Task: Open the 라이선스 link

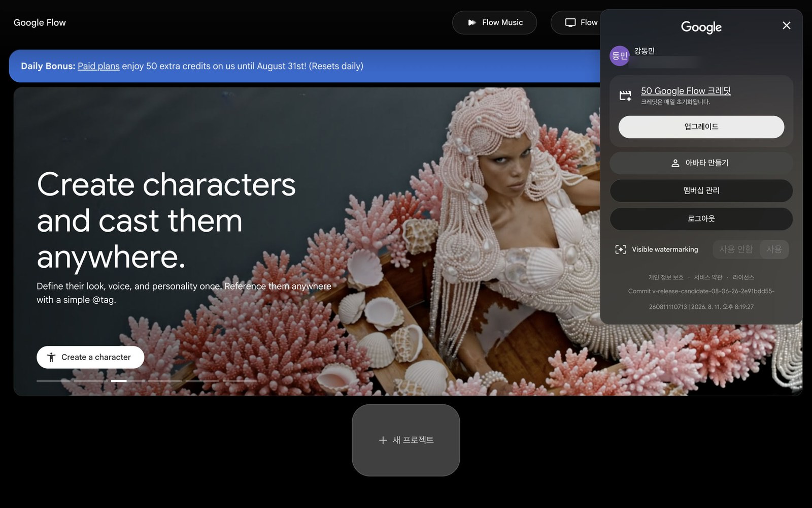Action: coord(743,277)
